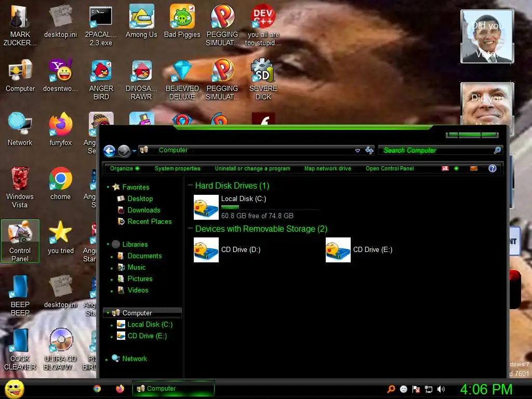Collapse the Computer tree node
Viewport: 532px width, 399px height.
(x=108, y=312)
